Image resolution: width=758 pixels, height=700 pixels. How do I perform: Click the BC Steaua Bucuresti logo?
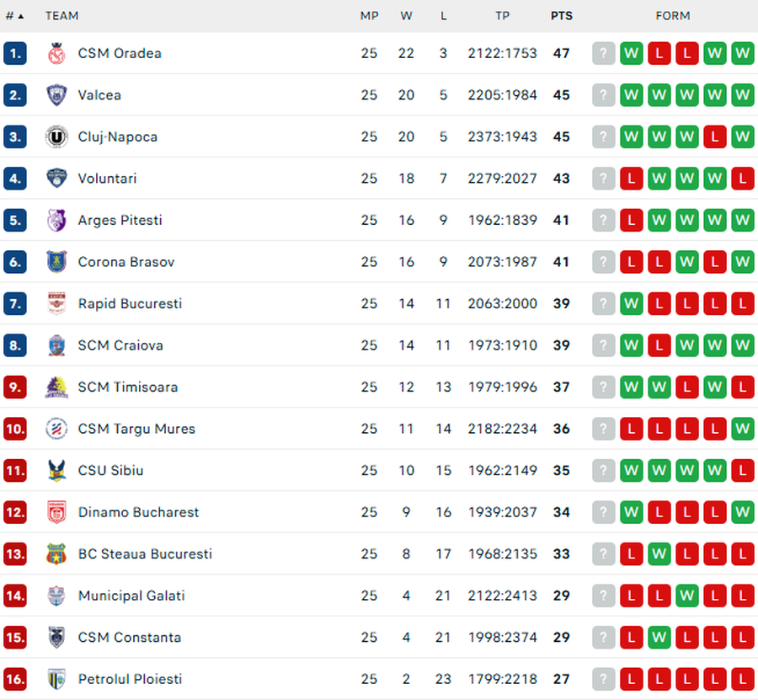click(56, 554)
